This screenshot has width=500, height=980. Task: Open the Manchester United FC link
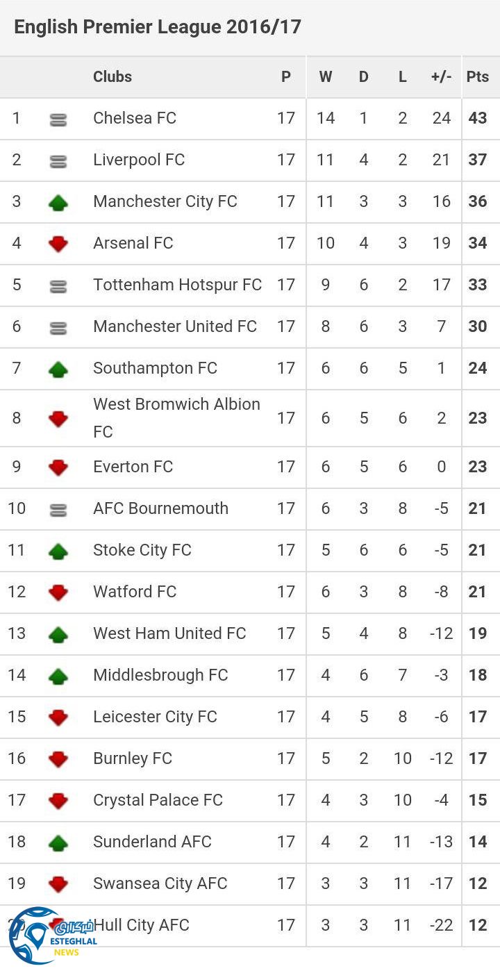pos(175,326)
